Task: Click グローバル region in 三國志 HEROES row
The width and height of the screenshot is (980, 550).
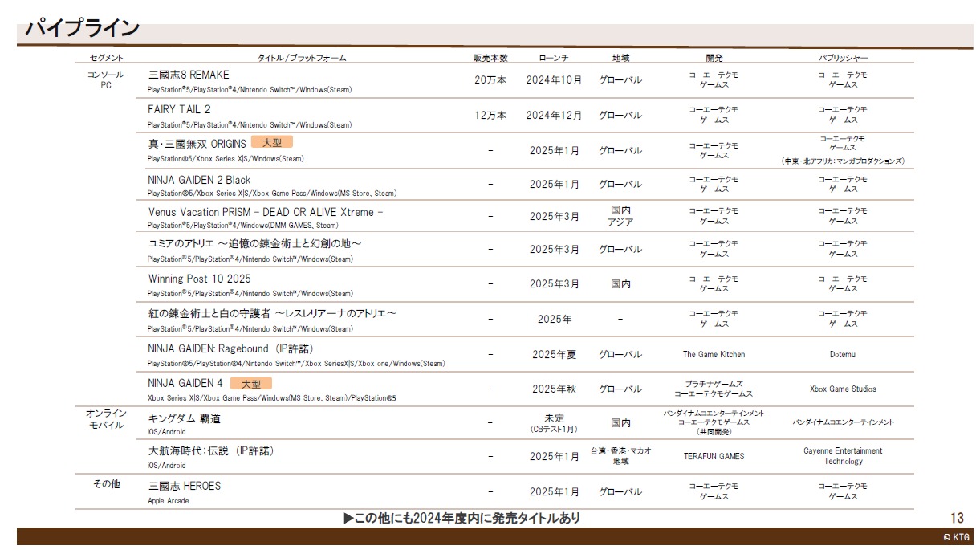Action: [x=620, y=491]
